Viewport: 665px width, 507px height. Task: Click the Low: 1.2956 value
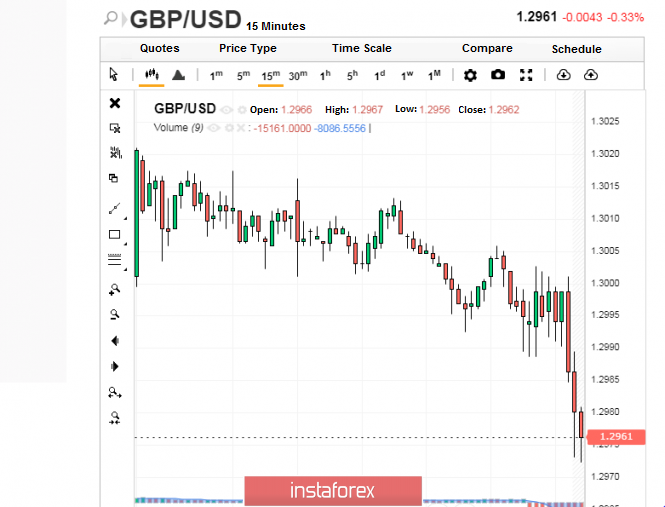click(x=422, y=109)
